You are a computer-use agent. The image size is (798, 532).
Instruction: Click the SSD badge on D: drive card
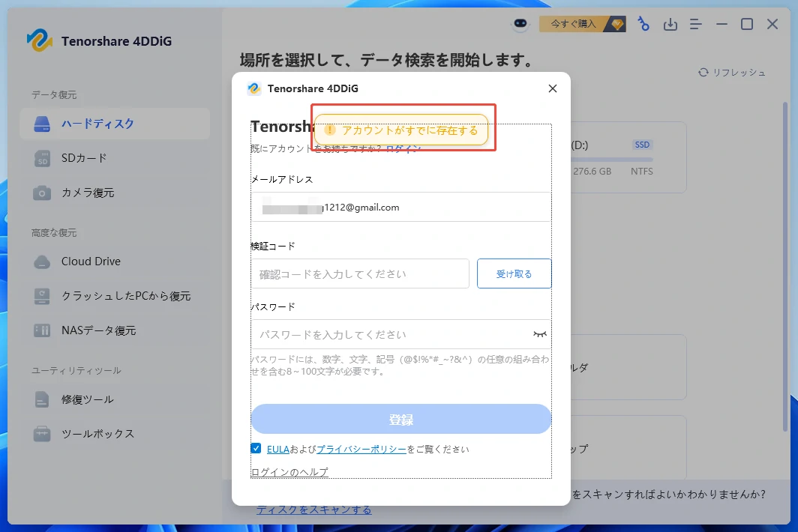point(642,145)
